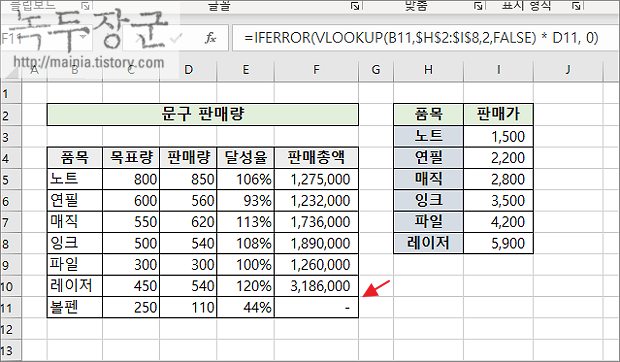Select price cell 1,500
The height and width of the screenshot is (362, 620).
tap(498, 137)
